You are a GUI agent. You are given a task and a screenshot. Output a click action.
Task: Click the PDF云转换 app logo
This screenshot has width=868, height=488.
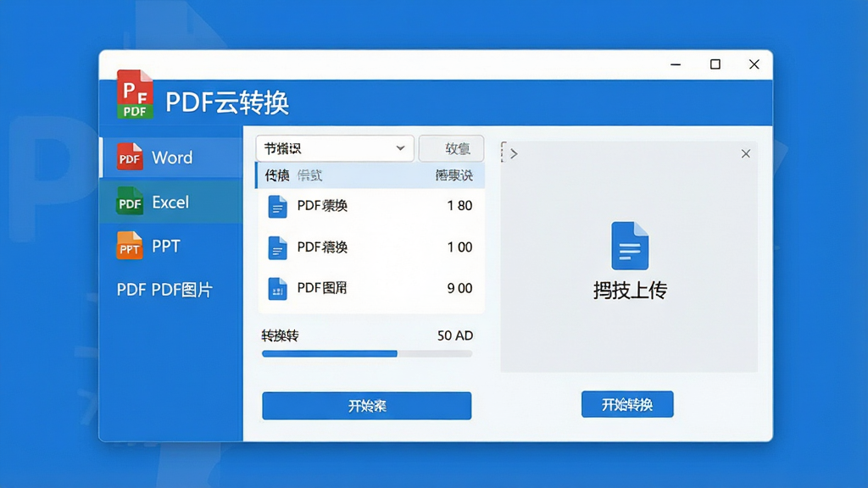click(135, 94)
